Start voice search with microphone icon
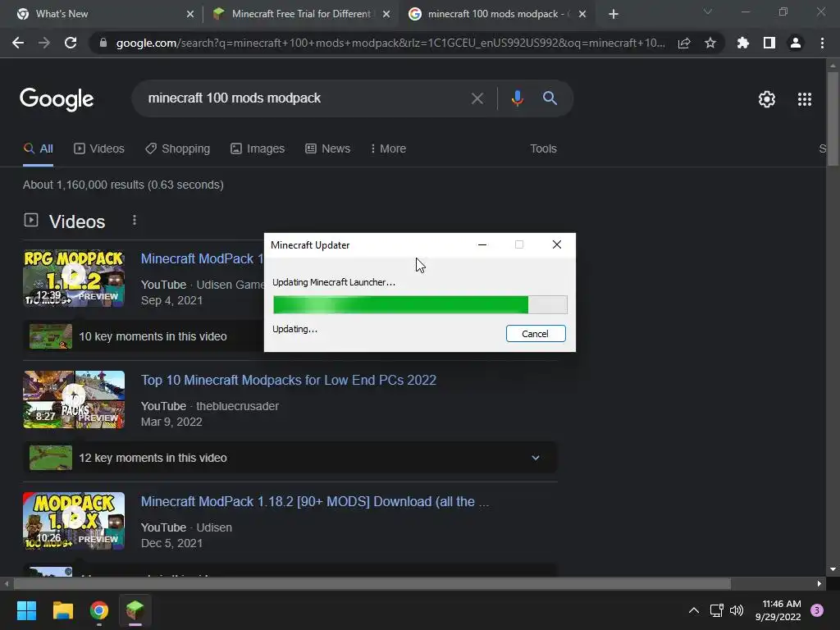 point(517,98)
